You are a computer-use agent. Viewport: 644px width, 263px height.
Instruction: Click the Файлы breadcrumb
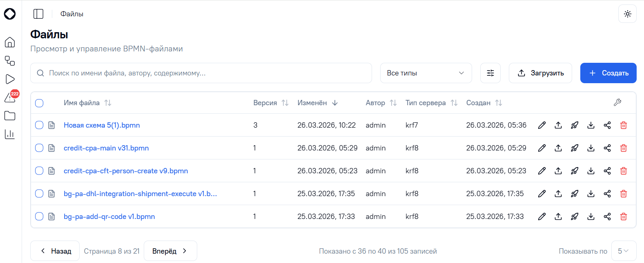point(72,14)
